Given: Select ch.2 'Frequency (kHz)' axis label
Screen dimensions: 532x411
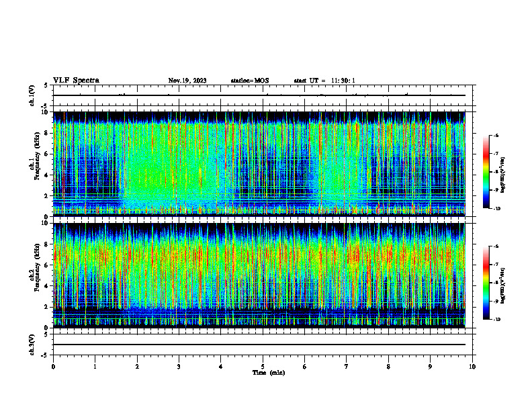Looking at the screenshot, I should (x=37, y=267).
